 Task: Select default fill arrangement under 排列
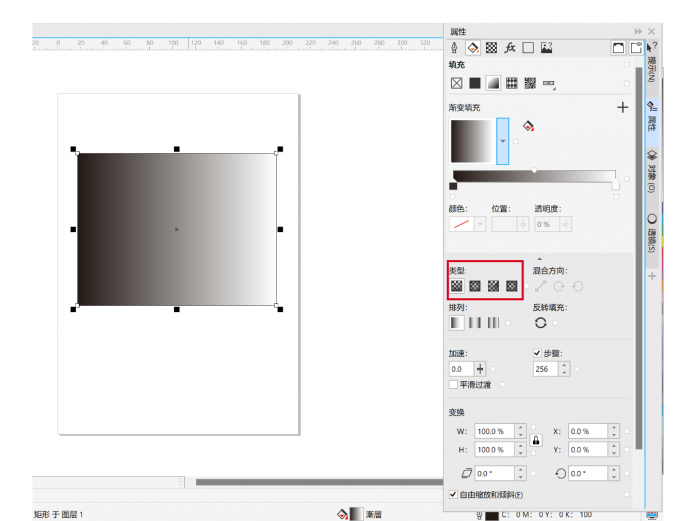pyautogui.click(x=456, y=323)
